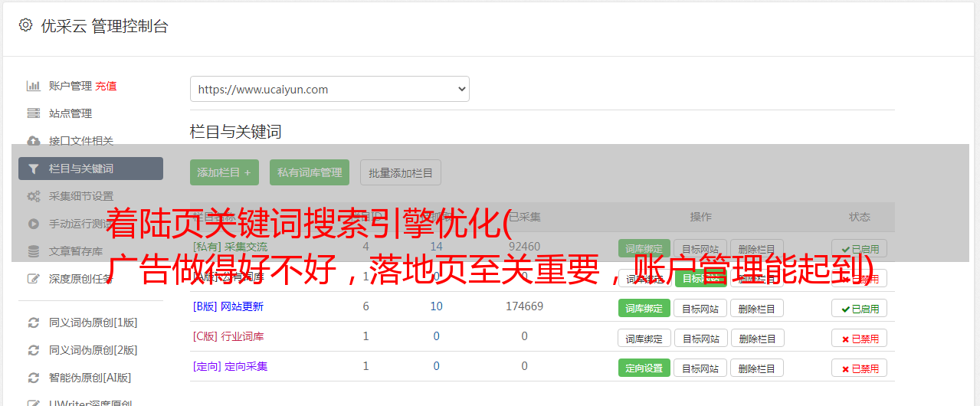Click the cloud upload icon for 接口文件相关
This screenshot has width=980, height=406.
tap(34, 141)
